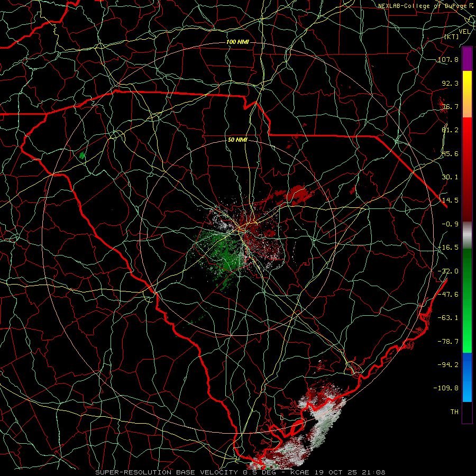The height and width of the screenshot is (476, 476).
Task: Click the -94.2 legend value
Action: (448, 364)
